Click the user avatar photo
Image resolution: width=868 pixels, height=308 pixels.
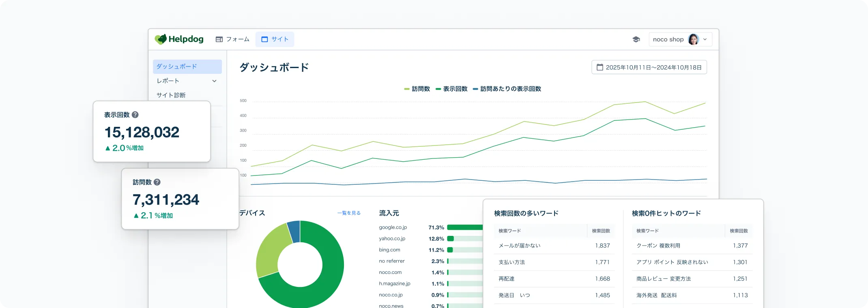pos(694,39)
